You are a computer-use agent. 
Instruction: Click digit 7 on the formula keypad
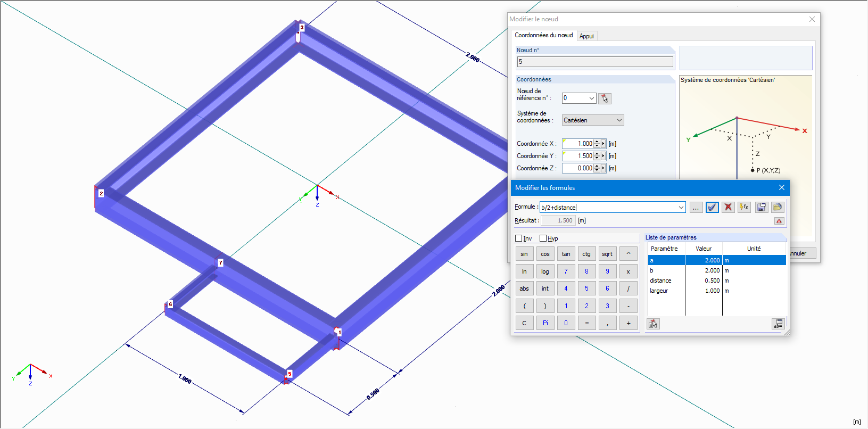tap(566, 271)
